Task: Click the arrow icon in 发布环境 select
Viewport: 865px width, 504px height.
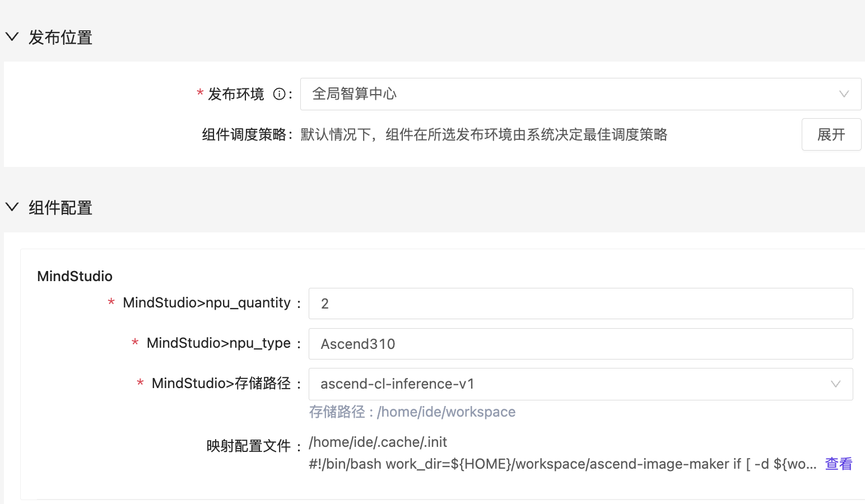Action: coord(844,94)
